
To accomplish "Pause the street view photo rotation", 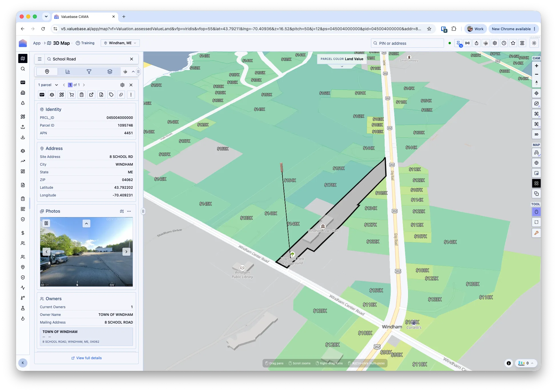I will coord(46,223).
